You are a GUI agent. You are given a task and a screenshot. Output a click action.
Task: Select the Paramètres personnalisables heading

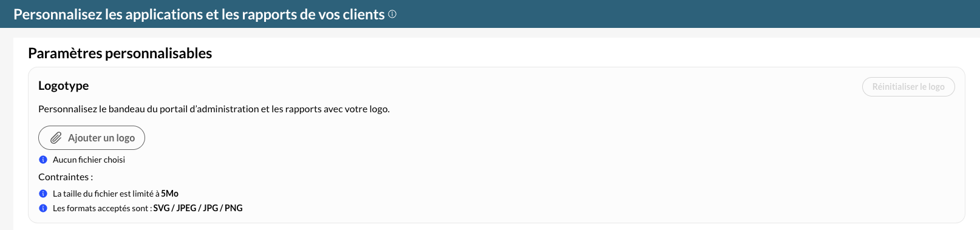(x=120, y=53)
